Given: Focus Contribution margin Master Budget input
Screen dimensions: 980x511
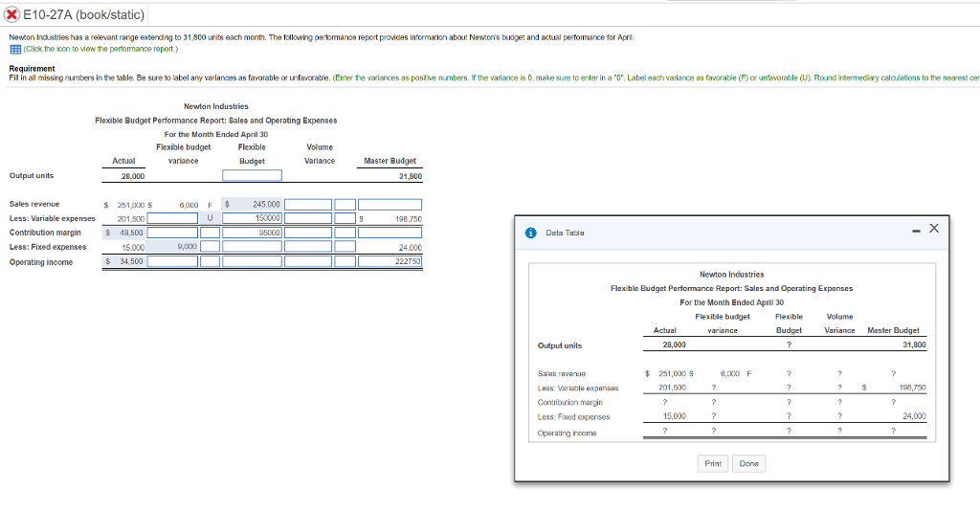Looking at the screenshot, I should (x=390, y=233).
